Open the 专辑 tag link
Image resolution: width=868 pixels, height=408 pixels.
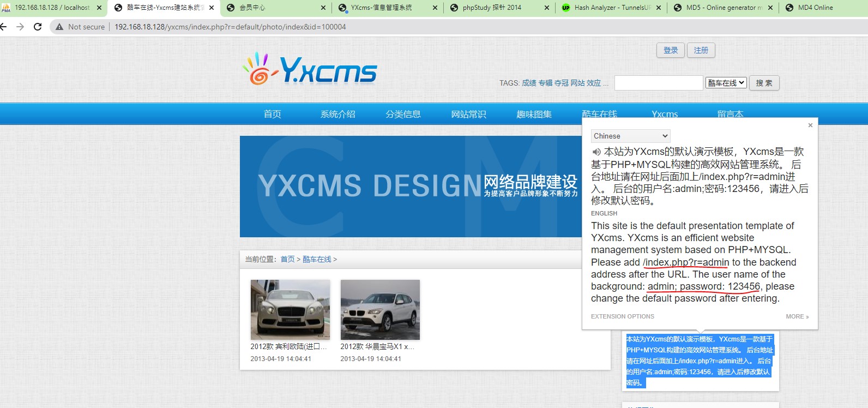point(545,83)
